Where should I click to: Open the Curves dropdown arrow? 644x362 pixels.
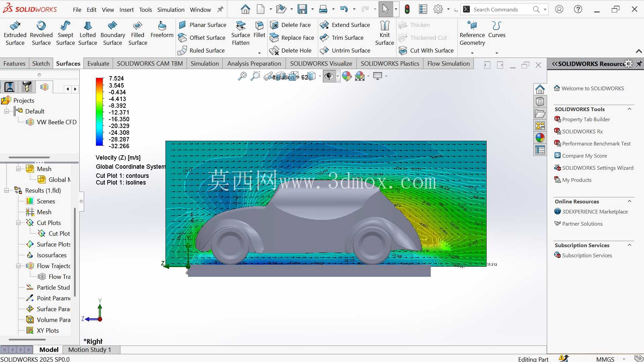point(497,53)
